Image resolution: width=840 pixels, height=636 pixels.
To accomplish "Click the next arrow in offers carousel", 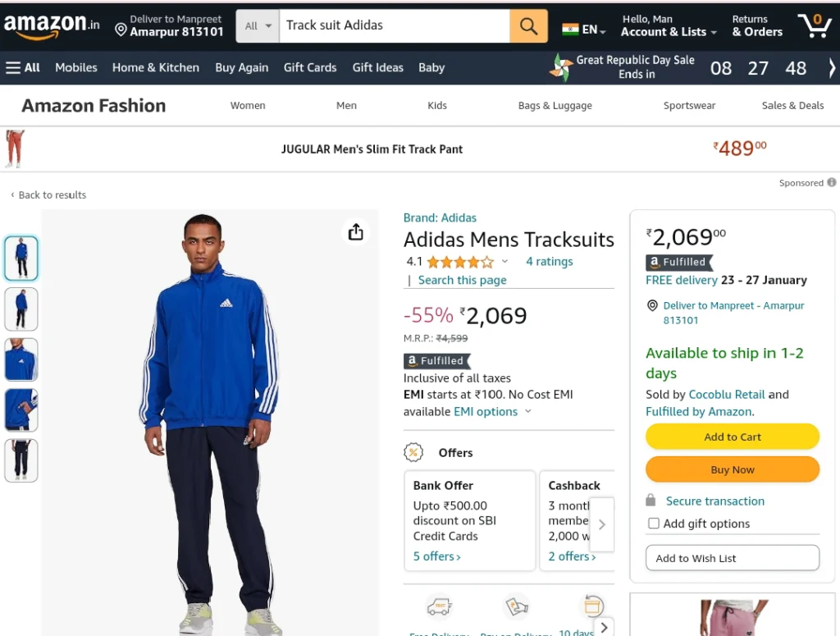I will pyautogui.click(x=601, y=524).
